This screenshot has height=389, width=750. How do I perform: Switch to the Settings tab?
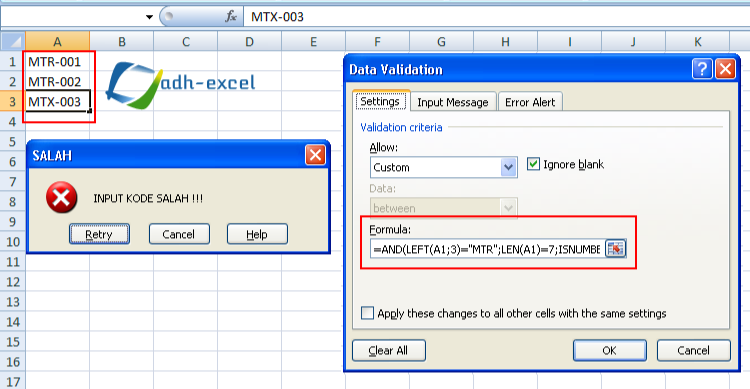click(380, 101)
